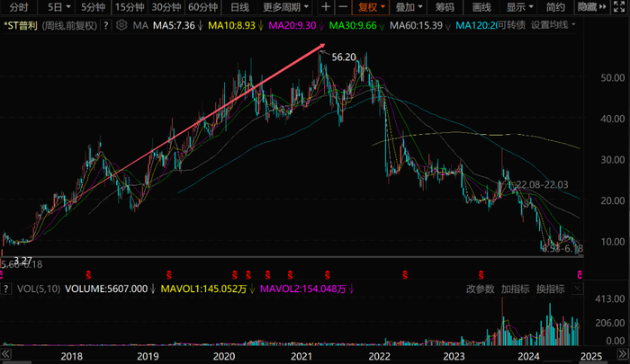Image resolution: width=630 pixels, height=364 pixels.
Task: Switch to 简约 simple mode
Action: 555,7
